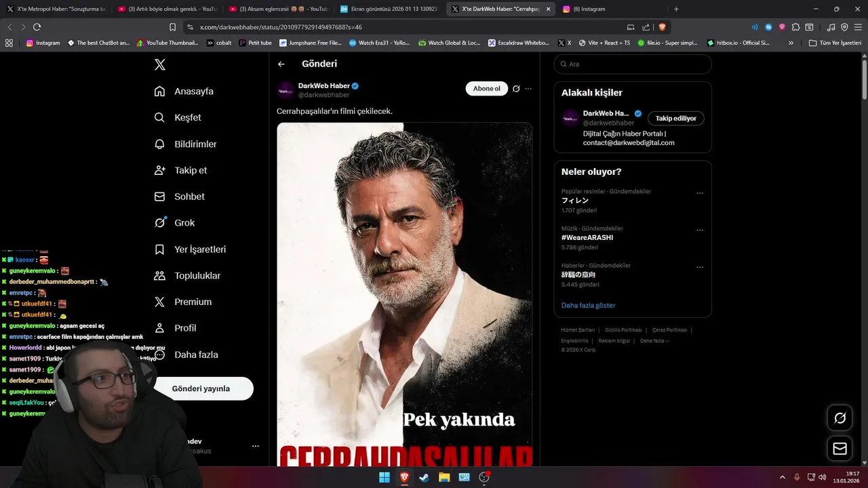This screenshot has width=868, height=488.
Task: Open the post's three-dot more menu
Action: click(528, 89)
